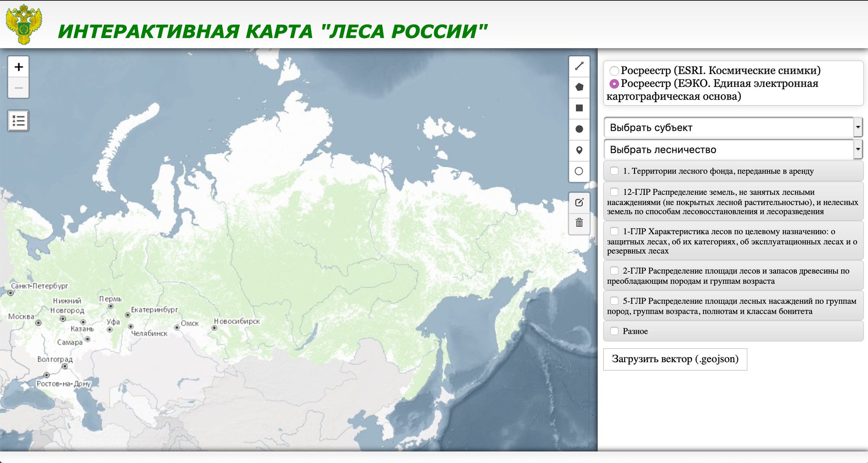The height and width of the screenshot is (463, 868).
Task: Open the layers list panel
Action: [x=18, y=121]
